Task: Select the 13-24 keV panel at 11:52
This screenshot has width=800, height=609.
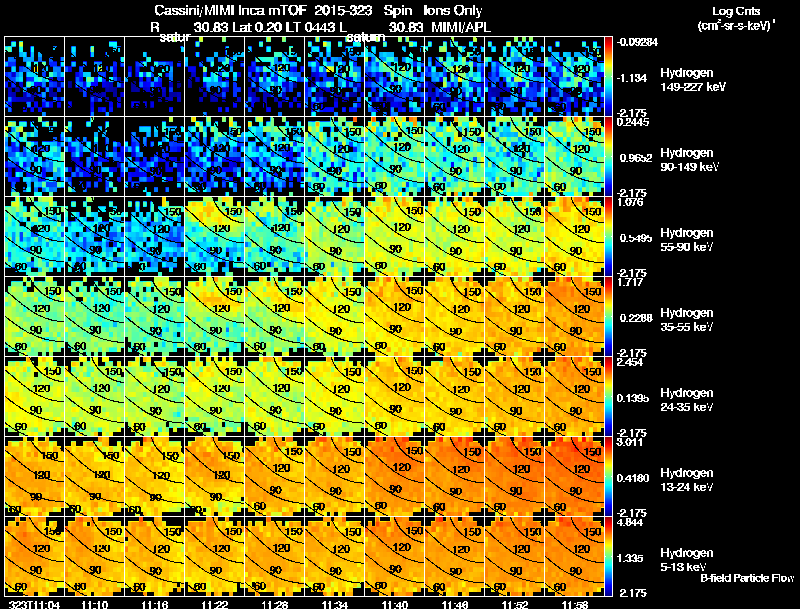Action: pyautogui.click(x=515, y=477)
